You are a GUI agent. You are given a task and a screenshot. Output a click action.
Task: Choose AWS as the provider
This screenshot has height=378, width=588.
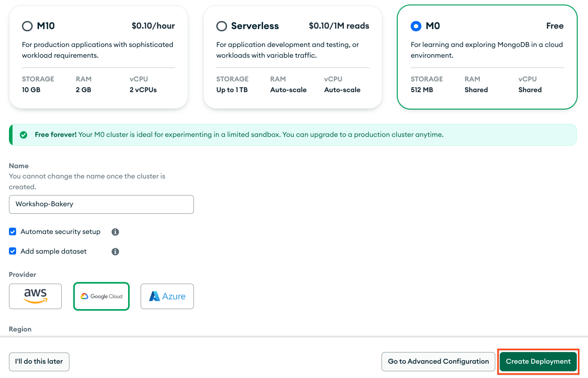tap(35, 296)
